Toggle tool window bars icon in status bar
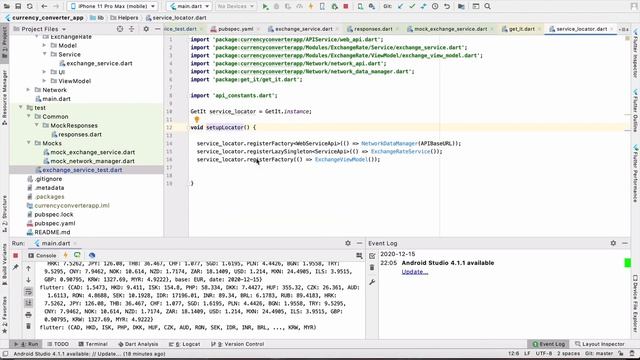640x360 pixels. click(5, 353)
